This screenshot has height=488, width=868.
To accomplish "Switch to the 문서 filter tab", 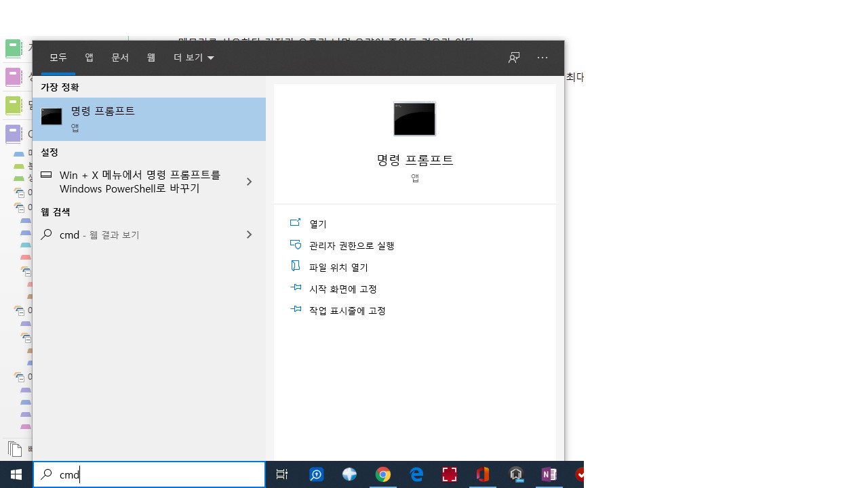I will pyautogui.click(x=120, y=58).
